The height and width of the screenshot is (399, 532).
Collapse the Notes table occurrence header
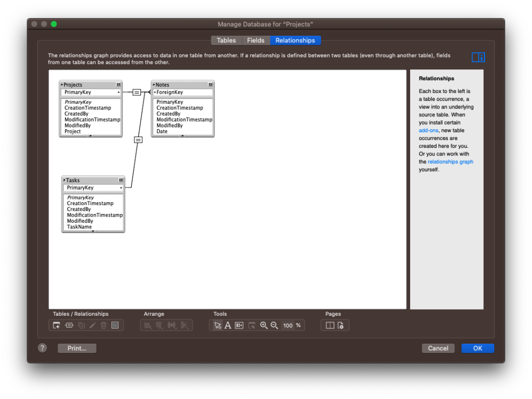(210, 84)
